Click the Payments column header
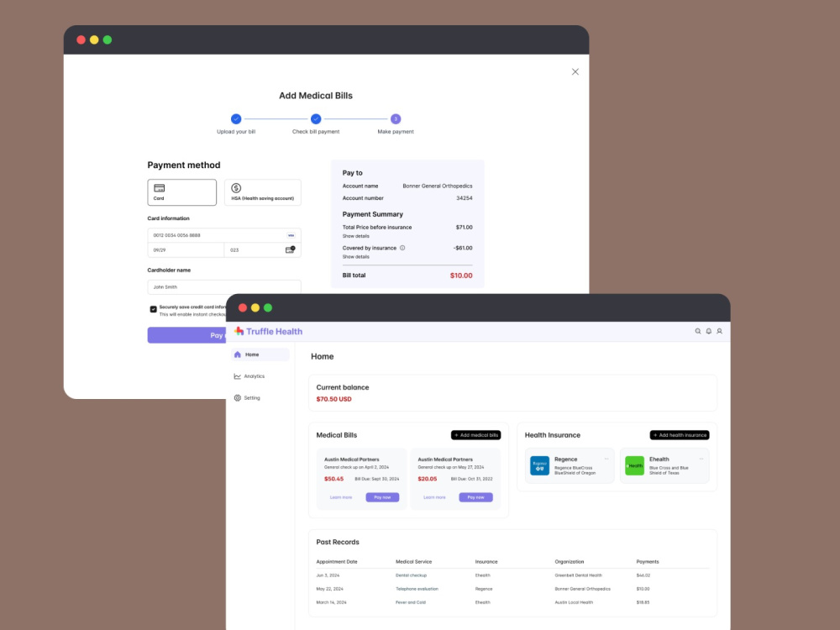The height and width of the screenshot is (630, 840). pyautogui.click(x=647, y=561)
